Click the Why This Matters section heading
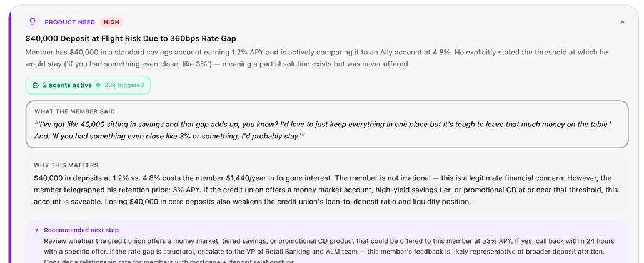This screenshot has width=644, height=263. pyautogui.click(x=66, y=165)
